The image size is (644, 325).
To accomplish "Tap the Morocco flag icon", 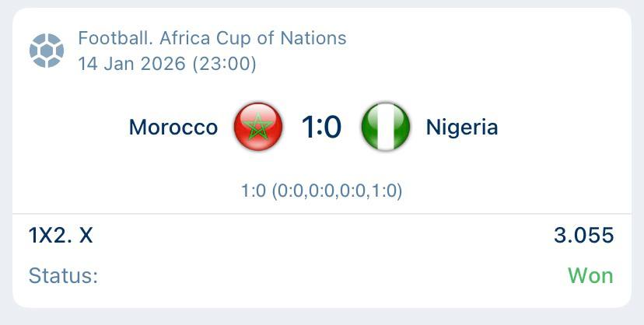I will click(x=258, y=127).
